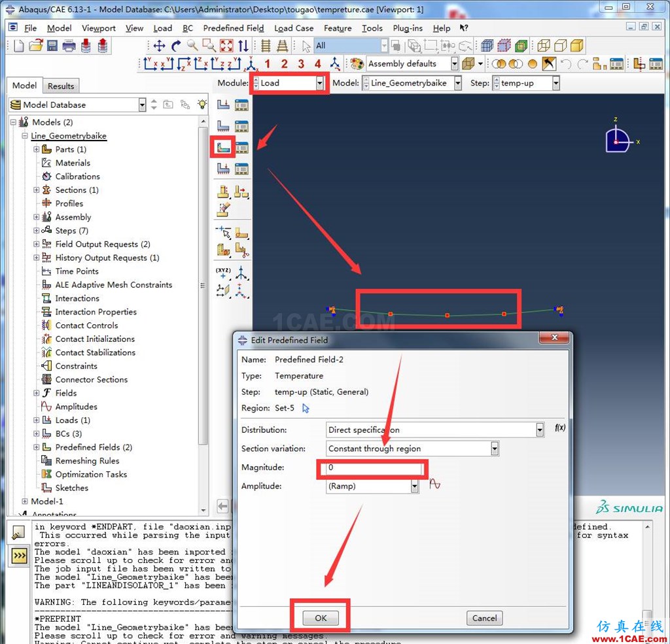Expand the BCs (3) tree node
The width and height of the screenshot is (670, 644).
pos(37,433)
